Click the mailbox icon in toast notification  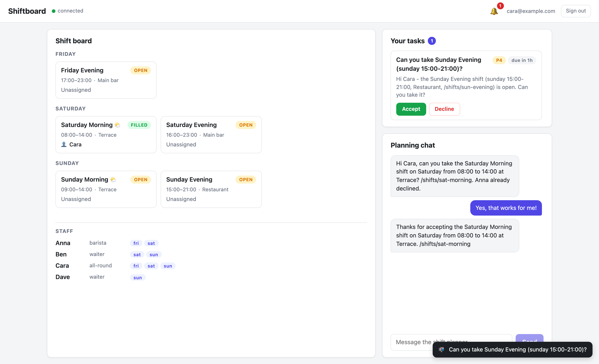tap(442, 349)
